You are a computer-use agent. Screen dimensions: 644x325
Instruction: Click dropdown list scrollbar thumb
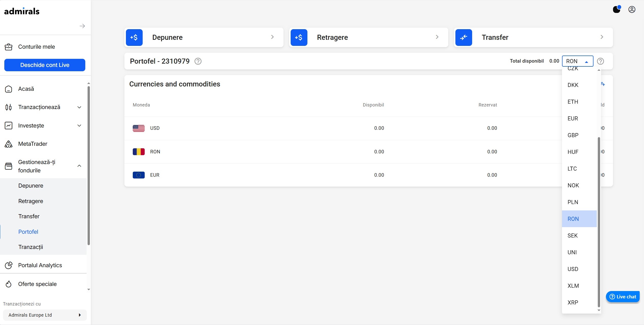click(x=599, y=222)
